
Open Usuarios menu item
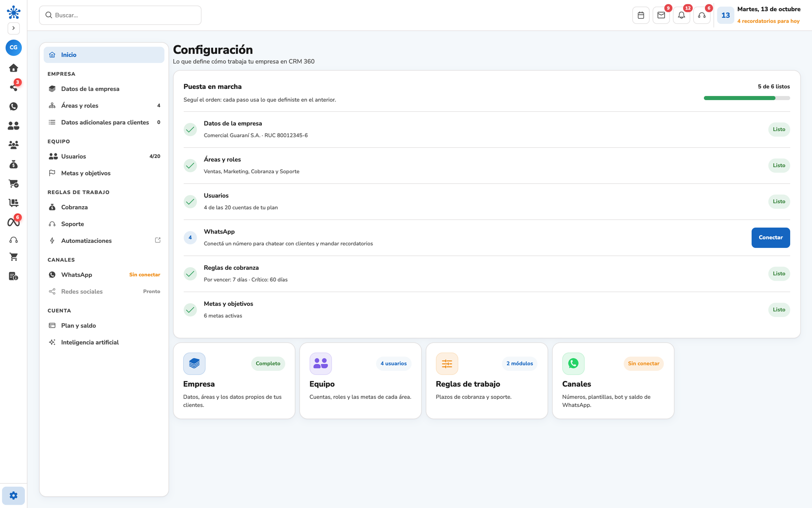(x=104, y=156)
